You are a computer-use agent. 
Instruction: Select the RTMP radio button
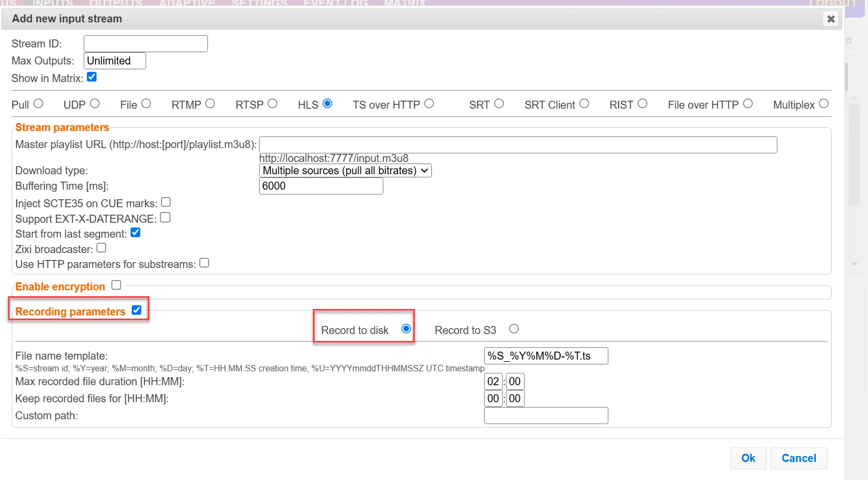(210, 103)
